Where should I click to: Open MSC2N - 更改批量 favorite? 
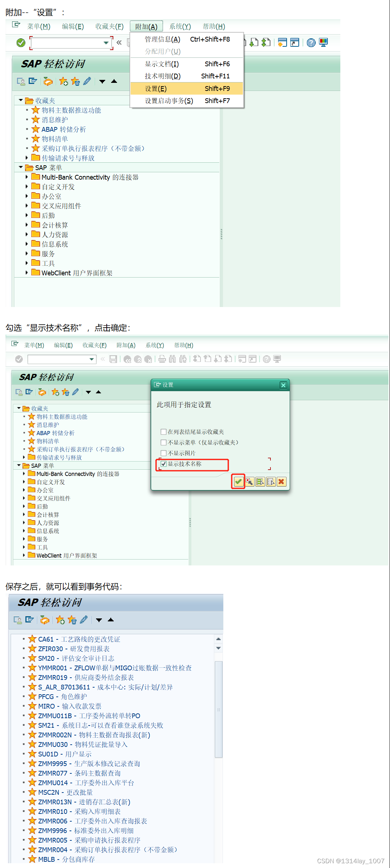pyautogui.click(x=65, y=793)
